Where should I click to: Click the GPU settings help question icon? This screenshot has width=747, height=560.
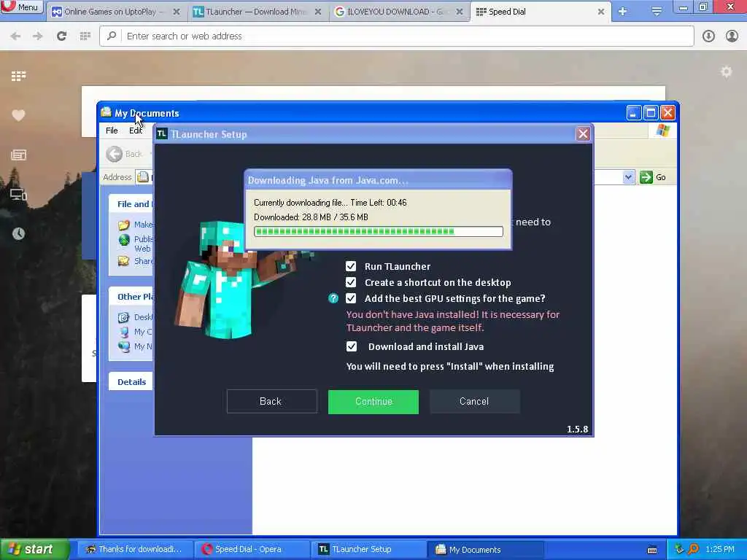pos(333,298)
